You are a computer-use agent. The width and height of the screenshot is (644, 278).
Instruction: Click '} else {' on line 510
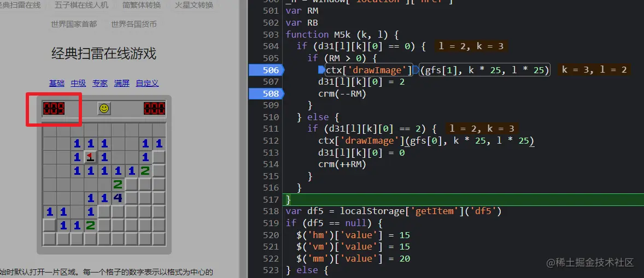[x=318, y=117]
